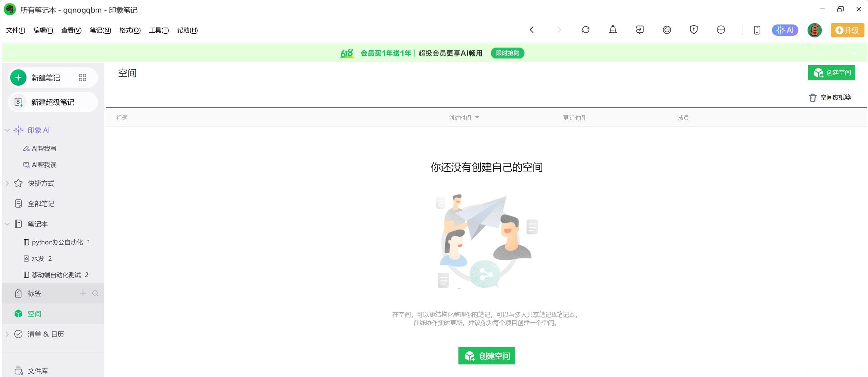
Task: Open the 帮助(H) menu
Action: (x=187, y=30)
